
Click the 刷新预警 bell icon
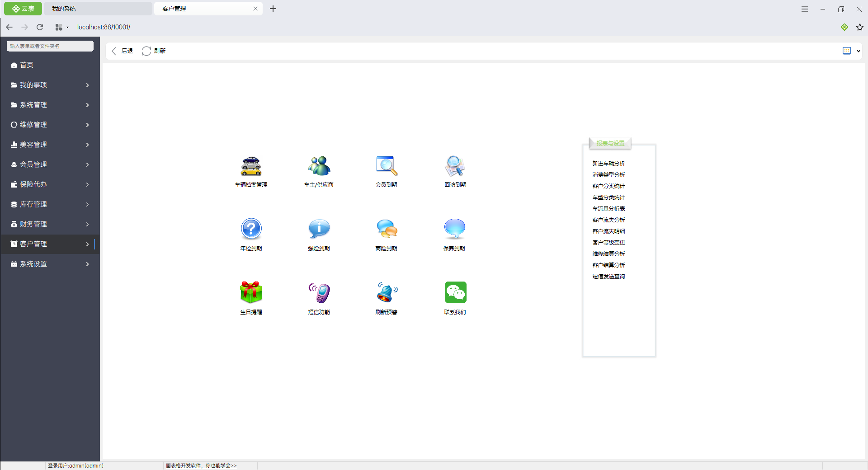click(x=387, y=292)
